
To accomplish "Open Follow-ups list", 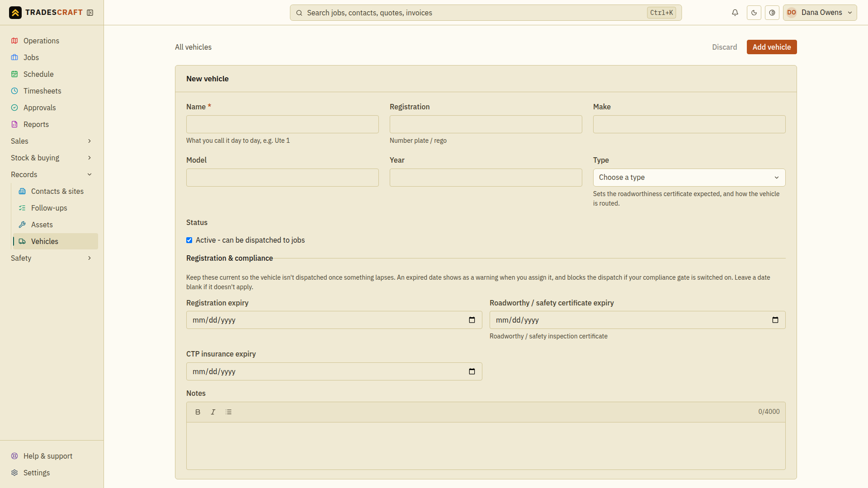I will tap(56, 208).
